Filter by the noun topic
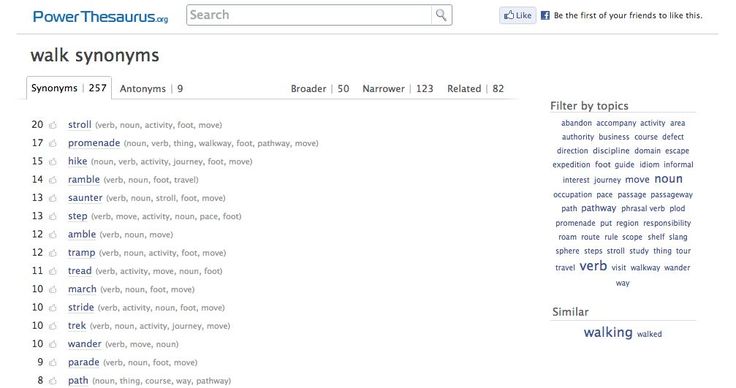 (668, 179)
